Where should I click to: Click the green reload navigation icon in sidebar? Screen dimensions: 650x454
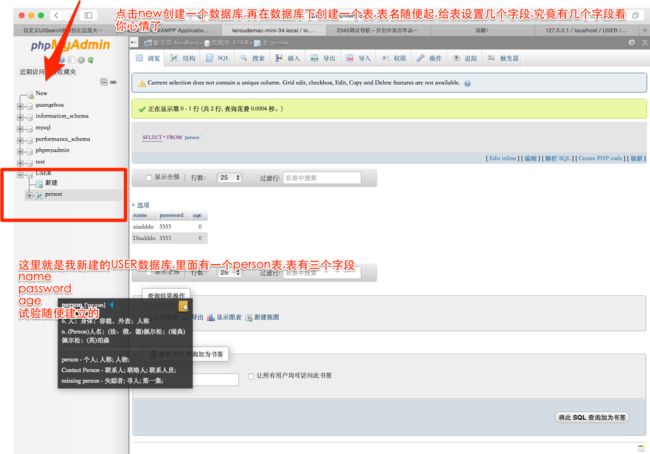click(91, 61)
